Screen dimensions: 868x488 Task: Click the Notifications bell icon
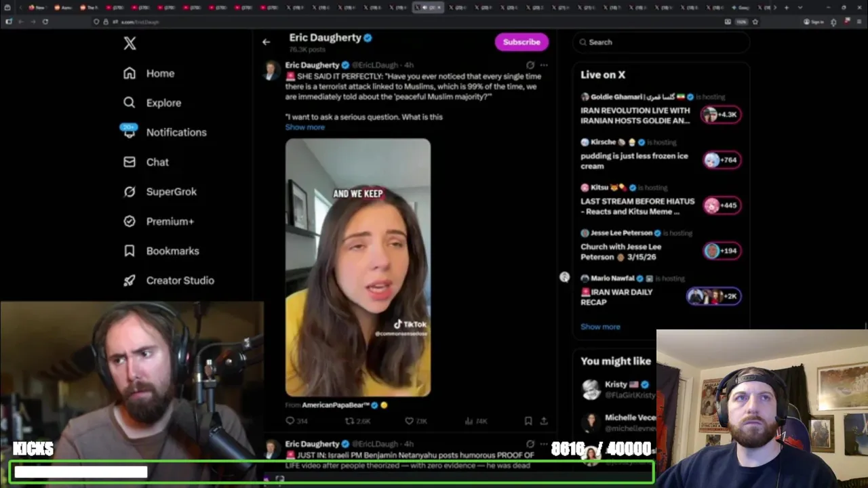pyautogui.click(x=130, y=132)
